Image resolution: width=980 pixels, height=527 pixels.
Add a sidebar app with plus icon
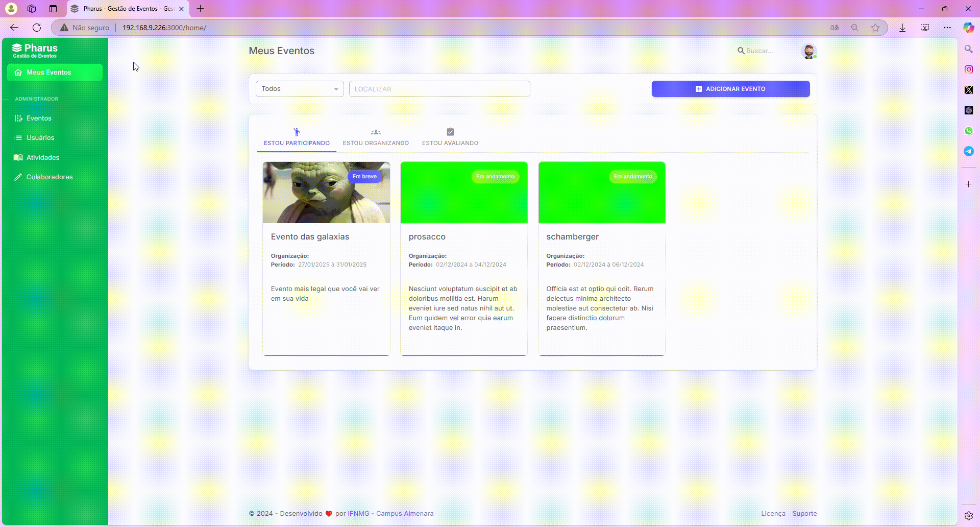click(969, 184)
